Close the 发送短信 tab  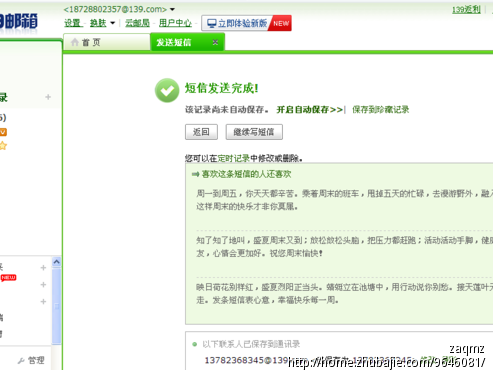[215, 42]
